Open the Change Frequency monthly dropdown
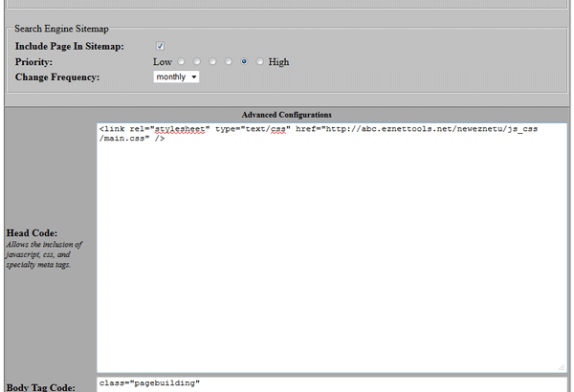Screen dimensions: 574x392 (x=177, y=76)
